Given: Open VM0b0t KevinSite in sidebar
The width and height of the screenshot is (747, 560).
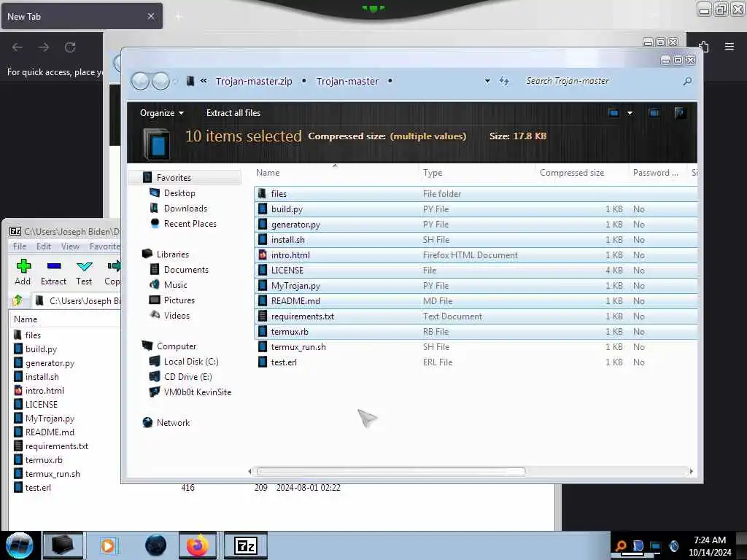Looking at the screenshot, I should 197,392.
